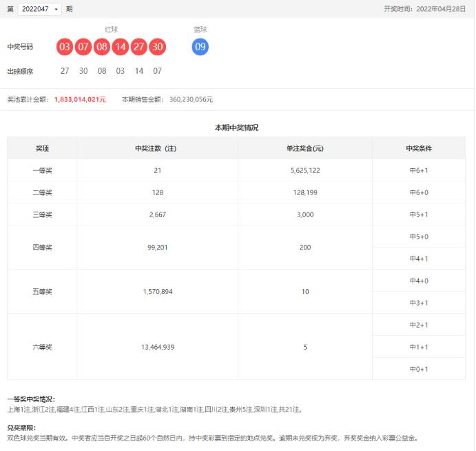The height and width of the screenshot is (451, 476).
Task: Click red ball 14
Action: tap(121, 47)
